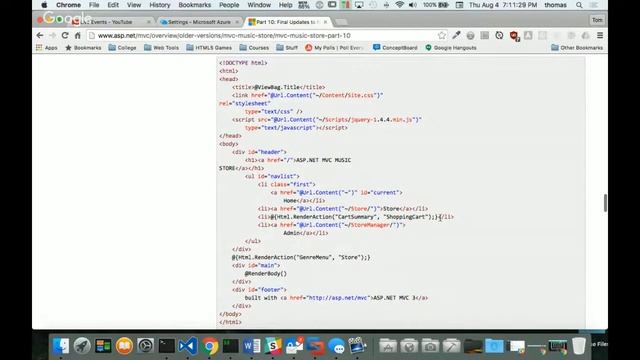Screen dimensions: 640x360
Task: Expand the Other Bookmarks folder
Action: point(577,48)
